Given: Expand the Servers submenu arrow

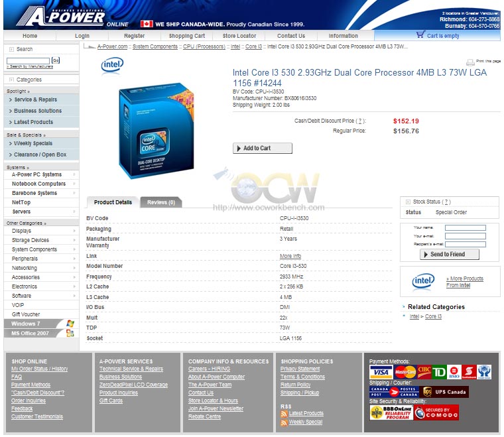Looking at the screenshot, I should click(74, 212).
